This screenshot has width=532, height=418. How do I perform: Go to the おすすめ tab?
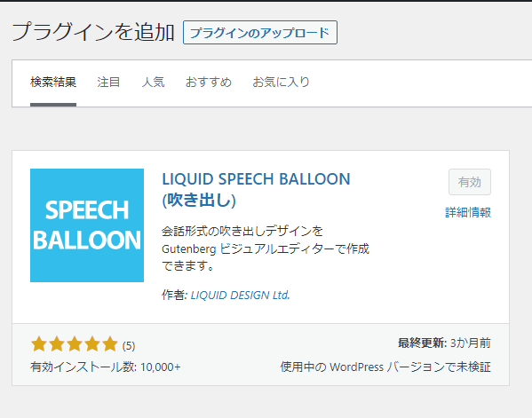[209, 82]
